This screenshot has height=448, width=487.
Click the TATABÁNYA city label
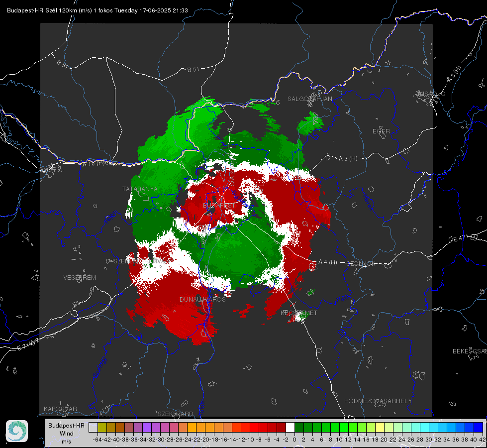click(x=140, y=189)
